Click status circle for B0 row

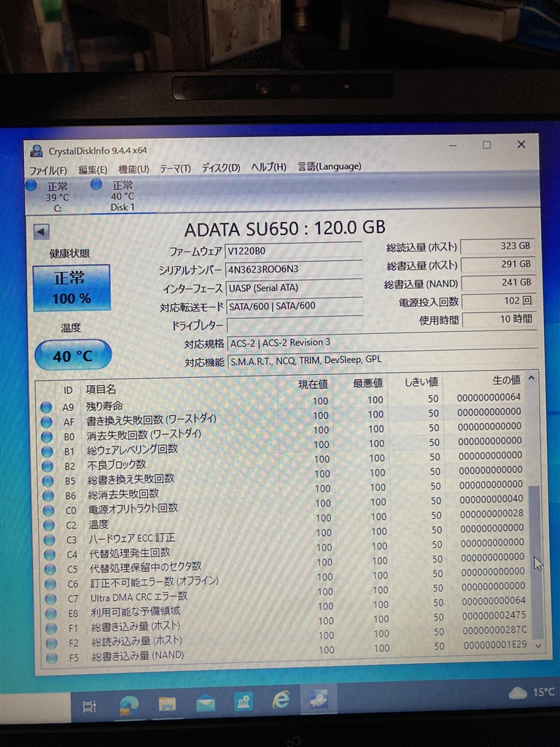47,437
